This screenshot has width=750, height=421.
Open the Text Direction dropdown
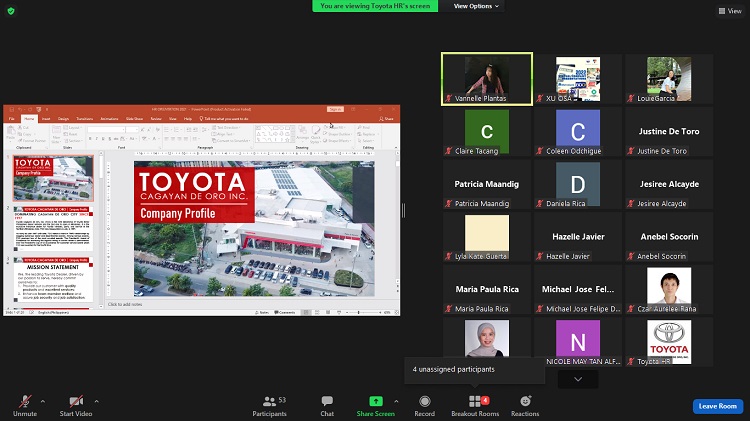226,128
